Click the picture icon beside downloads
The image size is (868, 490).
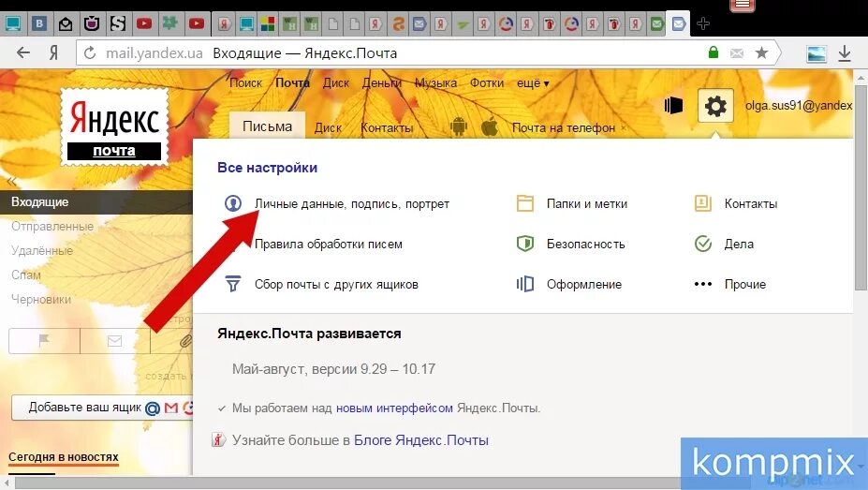tap(817, 53)
